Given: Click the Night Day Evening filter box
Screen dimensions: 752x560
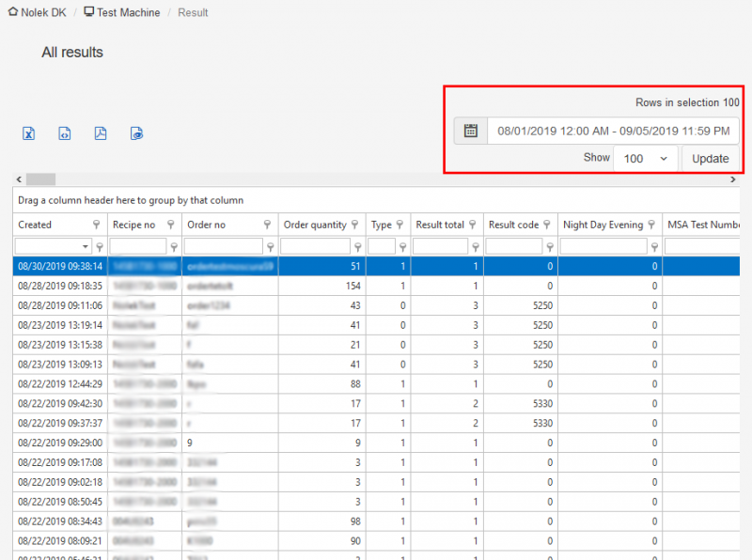Looking at the screenshot, I should click(603, 246).
